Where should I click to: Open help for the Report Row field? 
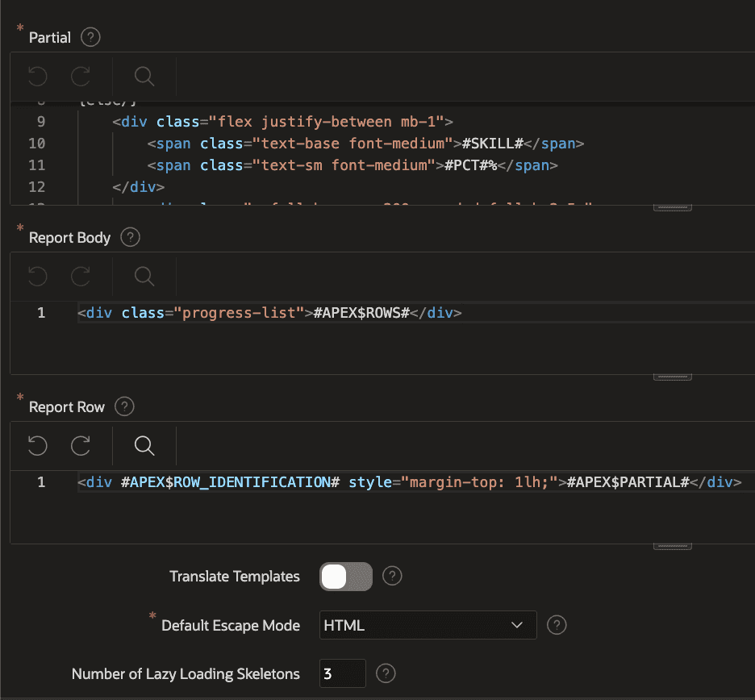pos(124,406)
